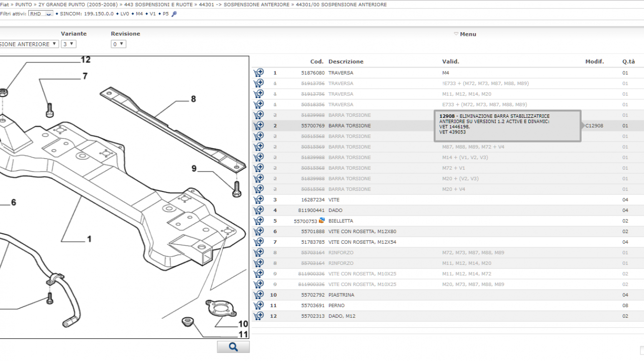The width and height of the screenshot is (644, 361).
Task: Click the C12908 modification code
Action: (x=594, y=126)
